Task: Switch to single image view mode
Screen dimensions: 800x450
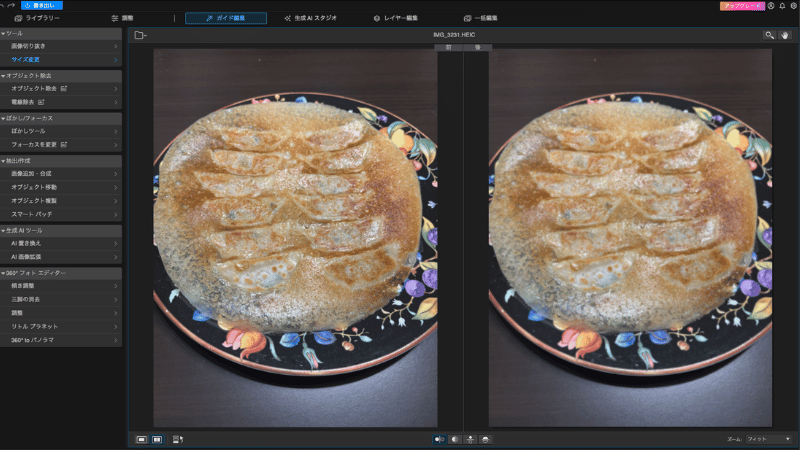Action: pyautogui.click(x=142, y=439)
